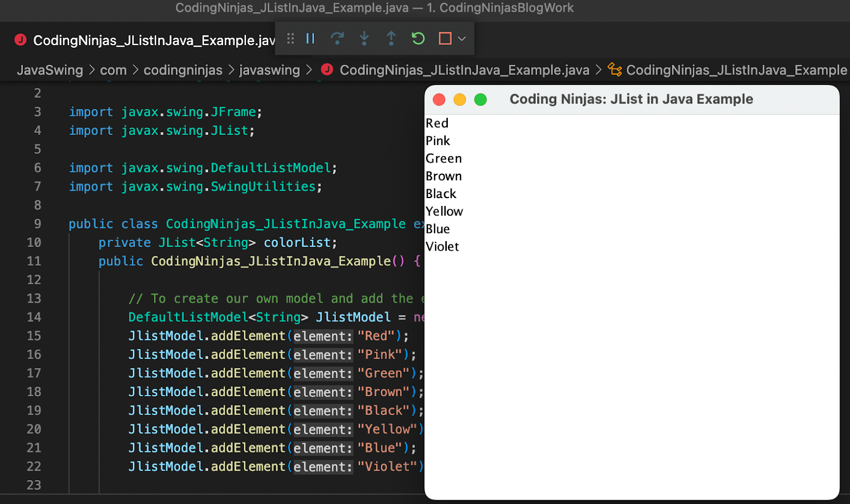Screen dimensions: 850x504
Task: Select Green in the color list window
Action: click(443, 158)
